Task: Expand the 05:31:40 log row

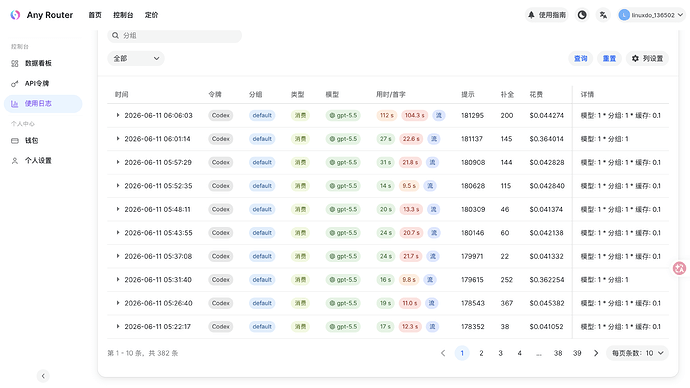Action: pos(118,279)
